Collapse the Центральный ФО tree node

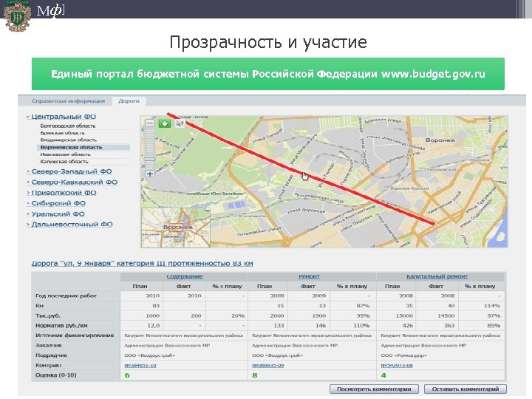(28, 117)
